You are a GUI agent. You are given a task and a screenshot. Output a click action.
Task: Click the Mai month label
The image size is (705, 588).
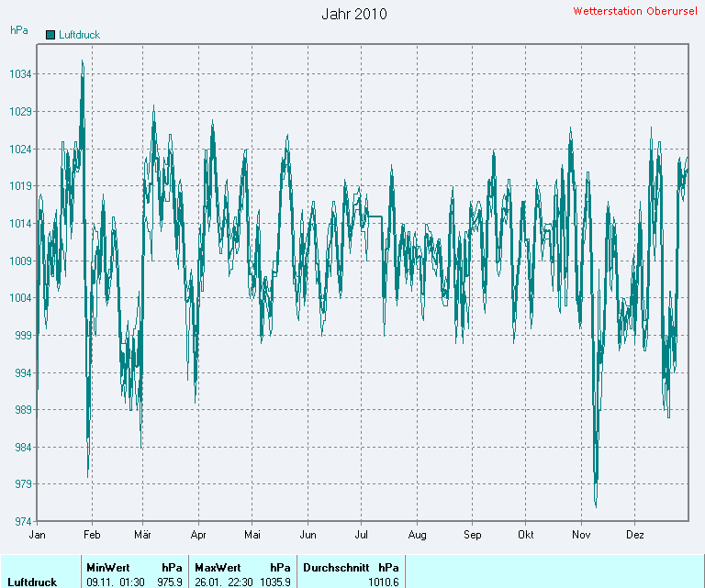click(x=252, y=535)
